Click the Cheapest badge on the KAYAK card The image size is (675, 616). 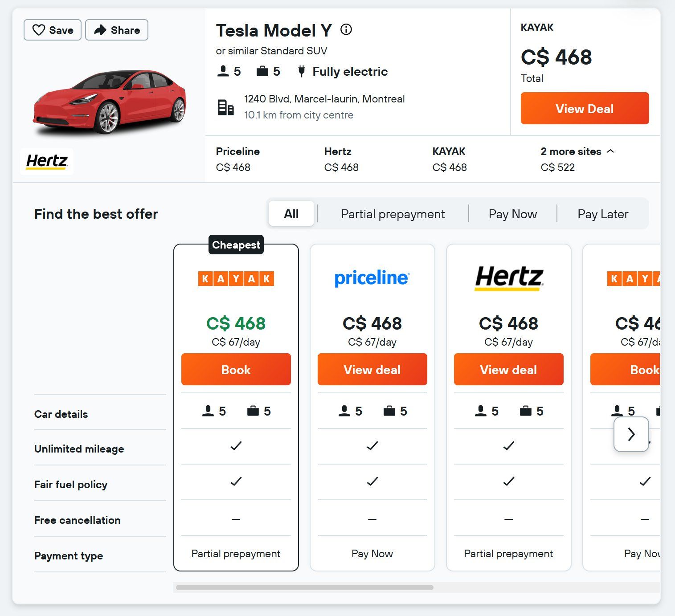(x=236, y=245)
